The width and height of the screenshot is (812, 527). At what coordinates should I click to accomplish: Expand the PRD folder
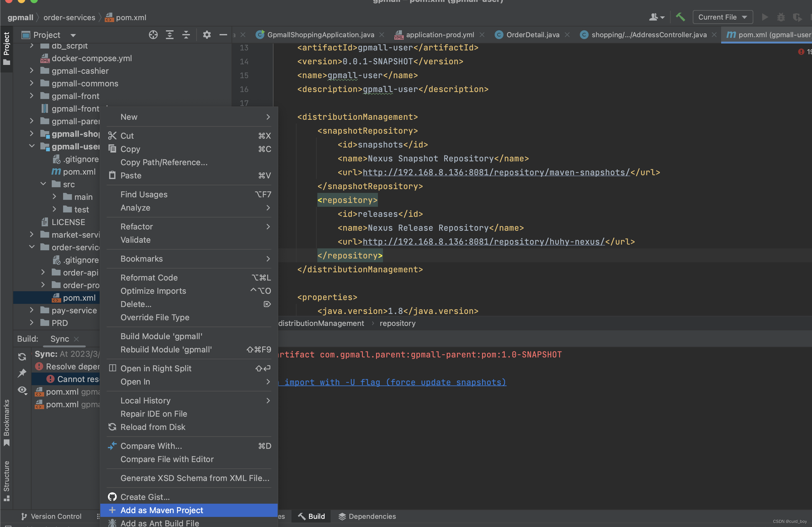(32, 322)
